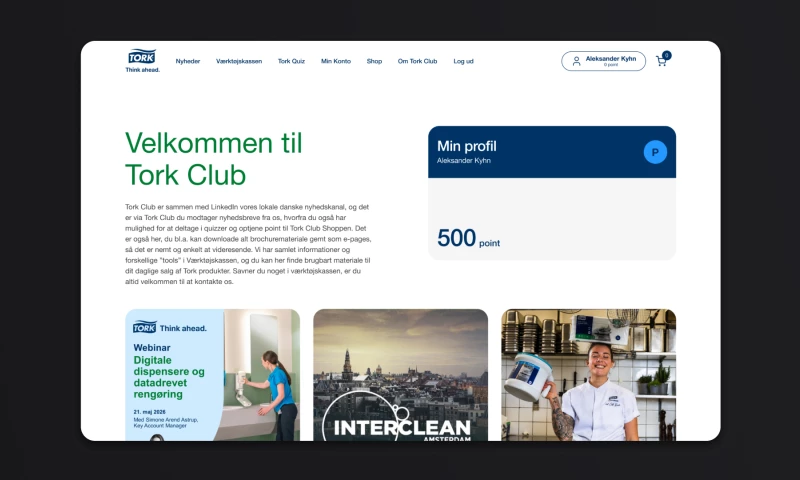Click the cart badge showing 0
The height and width of the screenshot is (480, 800).
666,55
